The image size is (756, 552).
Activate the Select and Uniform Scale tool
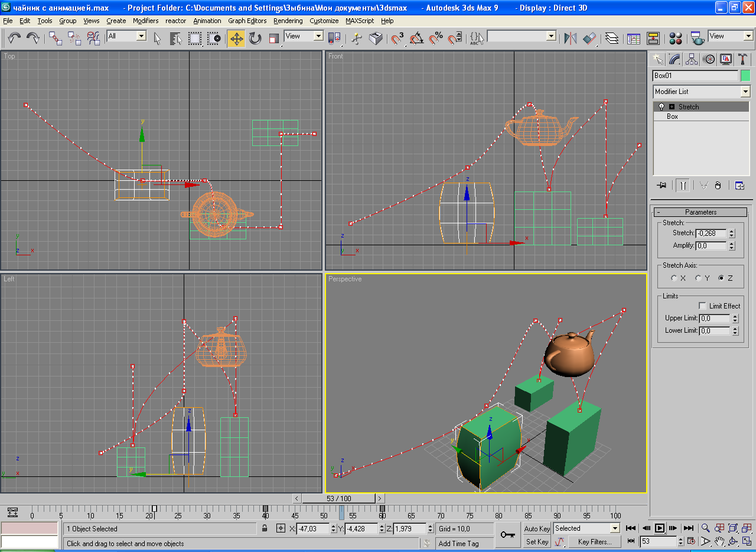(274, 38)
